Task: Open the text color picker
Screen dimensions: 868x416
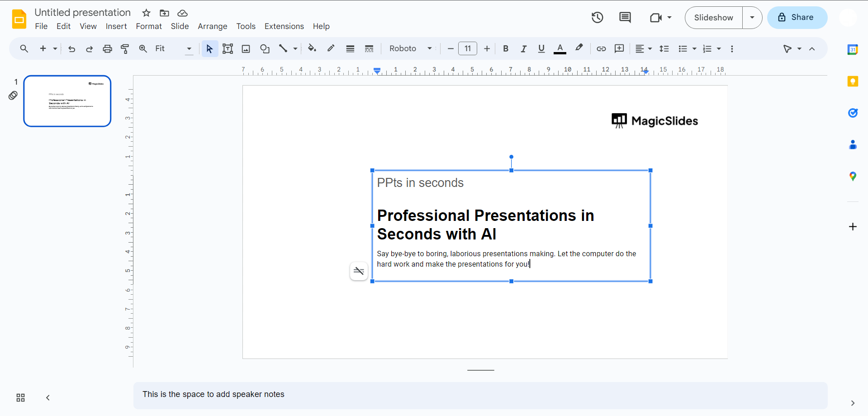Action: (560, 49)
